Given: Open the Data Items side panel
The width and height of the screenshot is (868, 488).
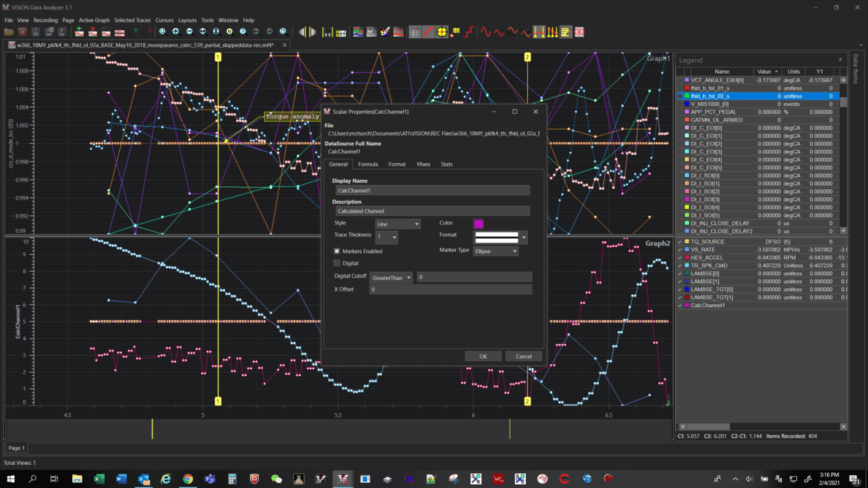Looking at the screenshot, I should 856,69.
